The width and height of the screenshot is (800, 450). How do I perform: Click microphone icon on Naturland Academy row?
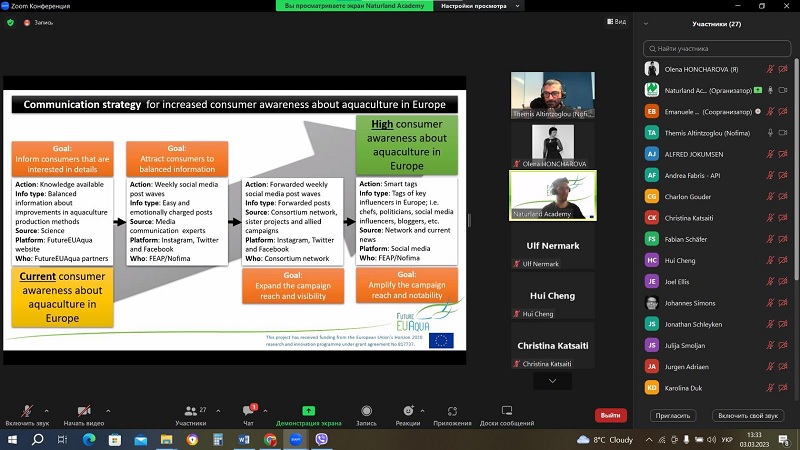click(x=770, y=90)
